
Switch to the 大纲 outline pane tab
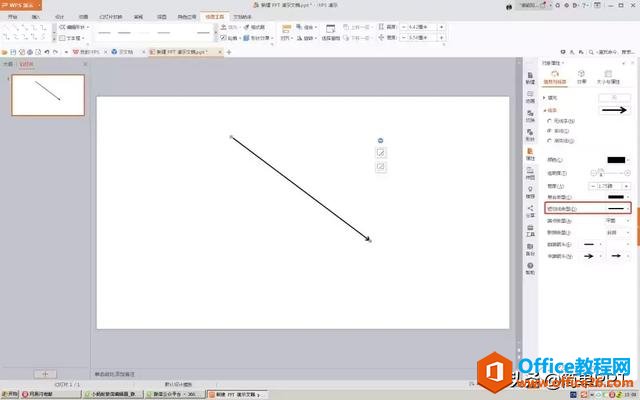pos(8,64)
